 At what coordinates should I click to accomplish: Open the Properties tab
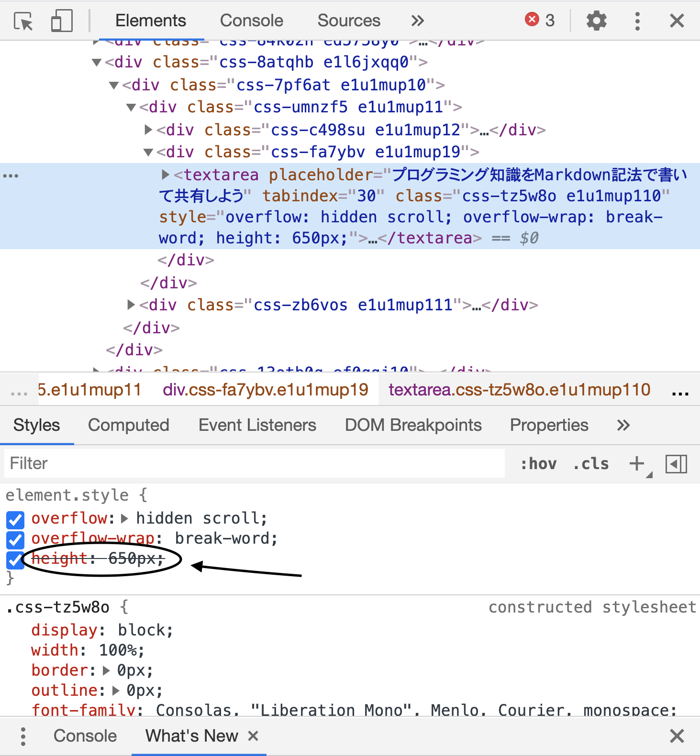coord(549,425)
